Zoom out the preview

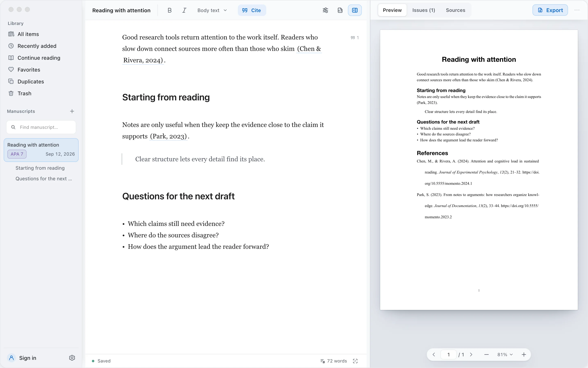coord(487,355)
